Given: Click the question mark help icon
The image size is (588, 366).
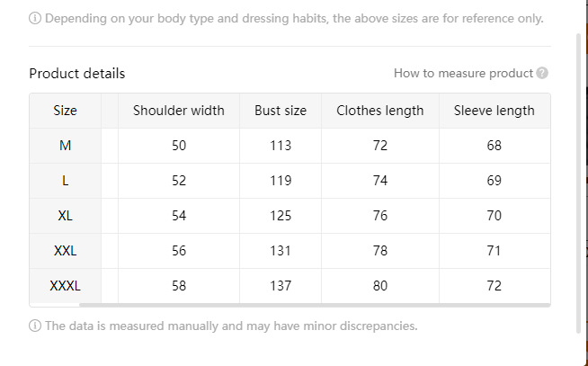Looking at the screenshot, I should (542, 74).
